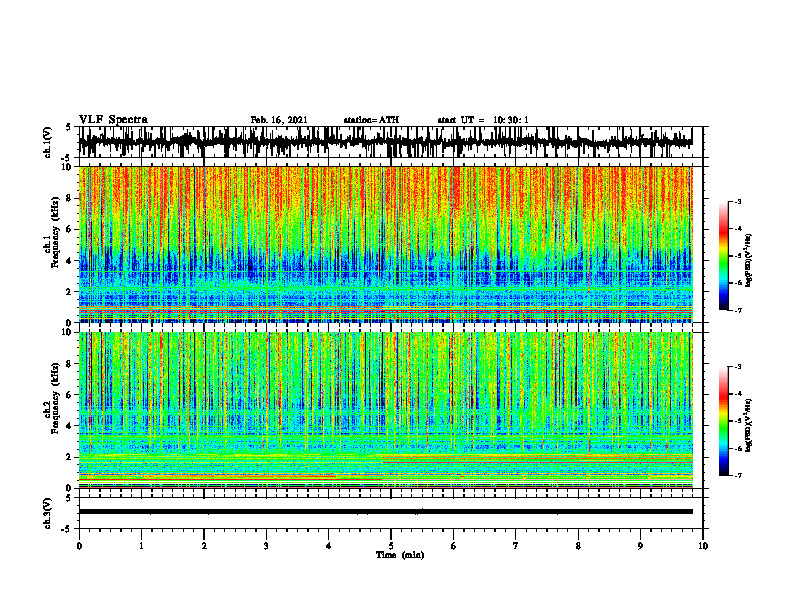Click the time axis tick label "0"
Image resolution: width=792 pixels, height=612 pixels.
click(x=79, y=546)
